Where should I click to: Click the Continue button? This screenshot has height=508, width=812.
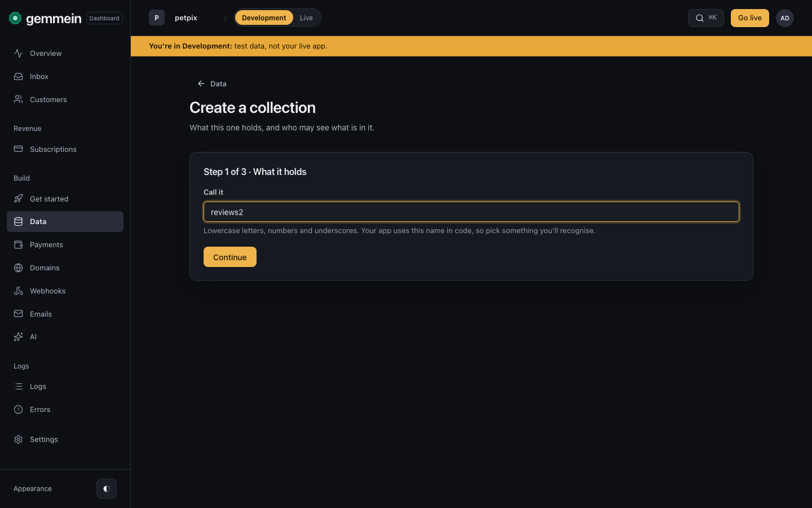[x=230, y=257]
